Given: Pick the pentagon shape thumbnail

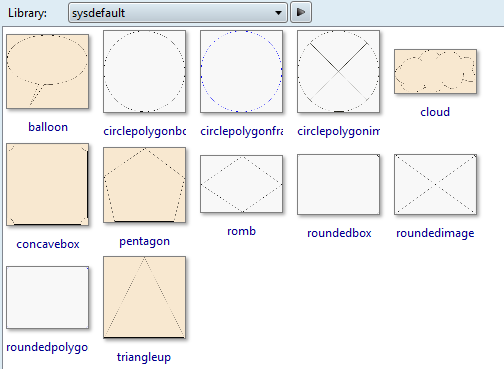Looking at the screenshot, I should click(x=144, y=185).
